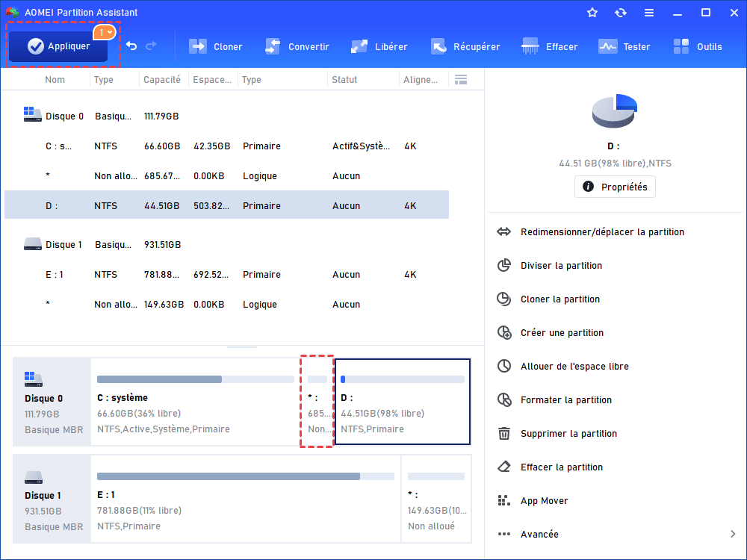Open the Tester tool
The image size is (747, 560).
pos(624,46)
